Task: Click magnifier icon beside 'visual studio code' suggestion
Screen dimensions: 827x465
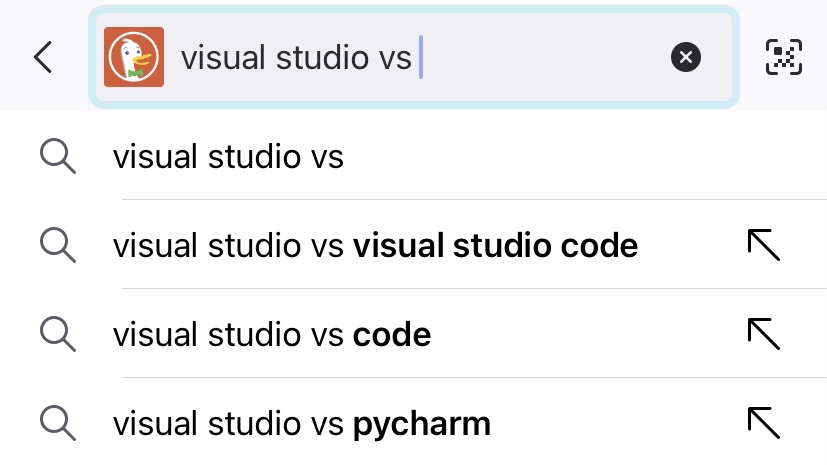Action: pos(58,245)
